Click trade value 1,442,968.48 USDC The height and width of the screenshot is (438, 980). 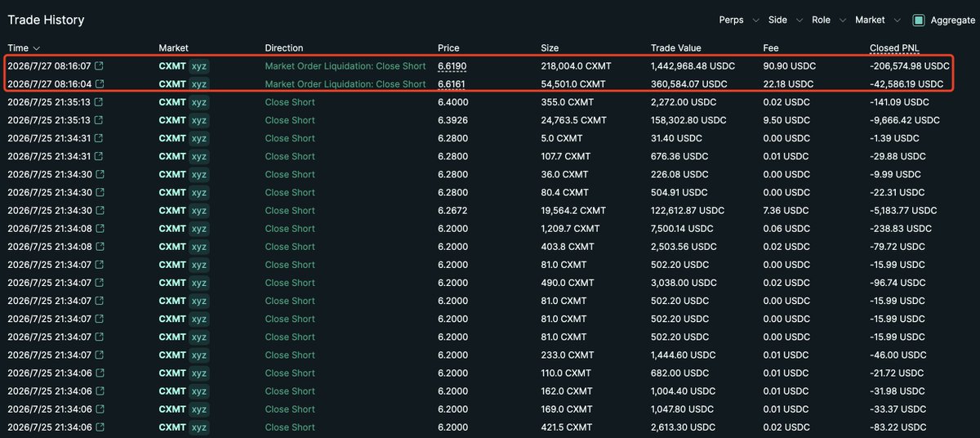pos(692,66)
